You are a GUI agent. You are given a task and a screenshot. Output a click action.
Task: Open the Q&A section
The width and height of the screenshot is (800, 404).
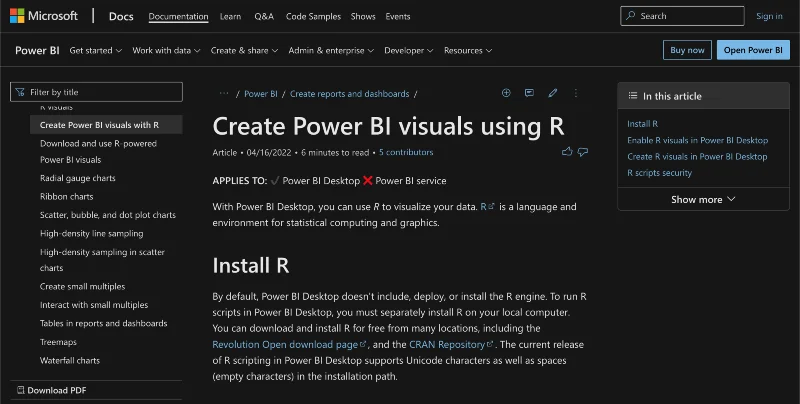264,16
